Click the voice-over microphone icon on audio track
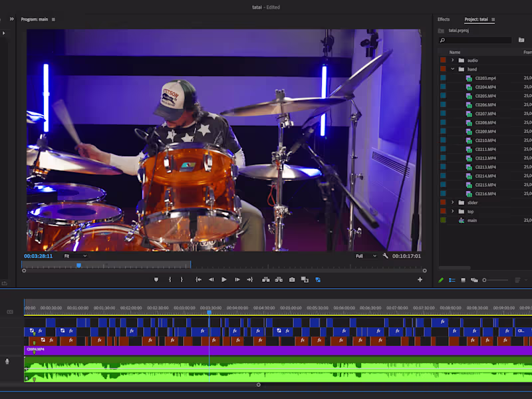This screenshot has width=532, height=399. pos(7,361)
